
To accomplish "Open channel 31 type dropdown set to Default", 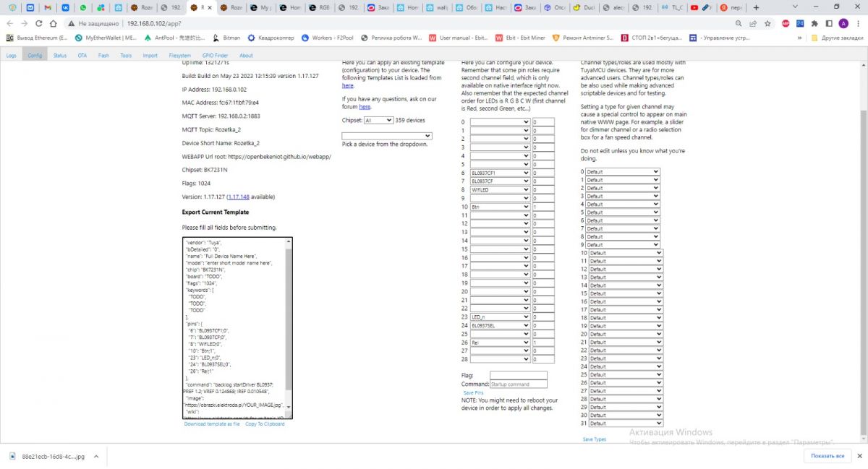I will coord(626,423).
